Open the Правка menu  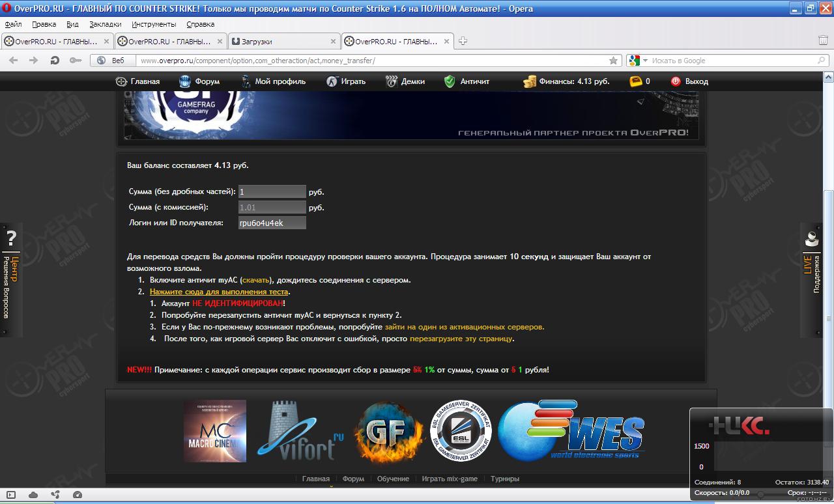(x=44, y=24)
